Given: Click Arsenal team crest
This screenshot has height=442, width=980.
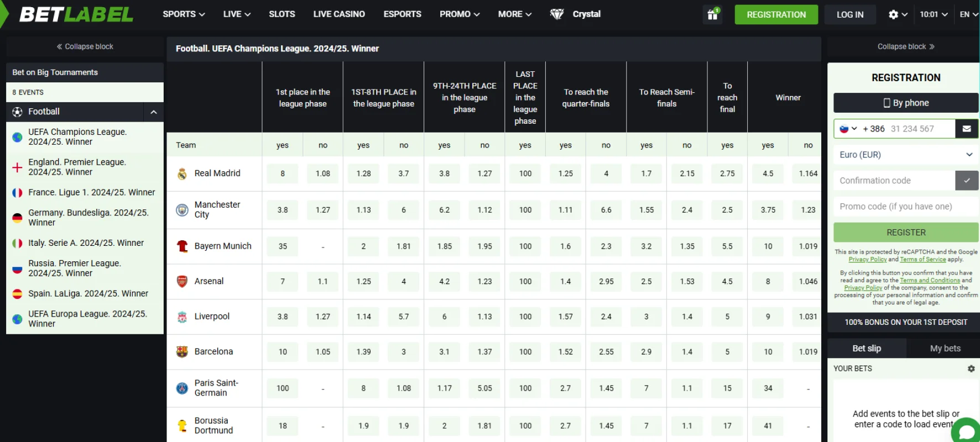Looking at the screenshot, I should click(182, 281).
